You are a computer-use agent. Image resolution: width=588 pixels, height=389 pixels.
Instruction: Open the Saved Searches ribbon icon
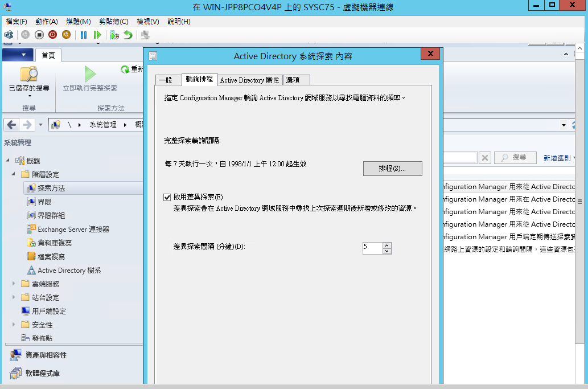click(29, 74)
